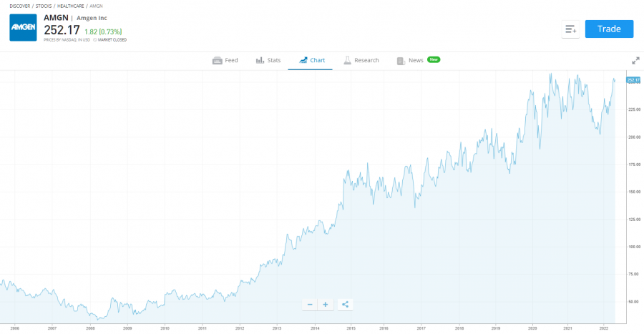Open HEALTHCARE breadcrumb link
The height and width of the screenshot is (334, 644).
coord(70,6)
